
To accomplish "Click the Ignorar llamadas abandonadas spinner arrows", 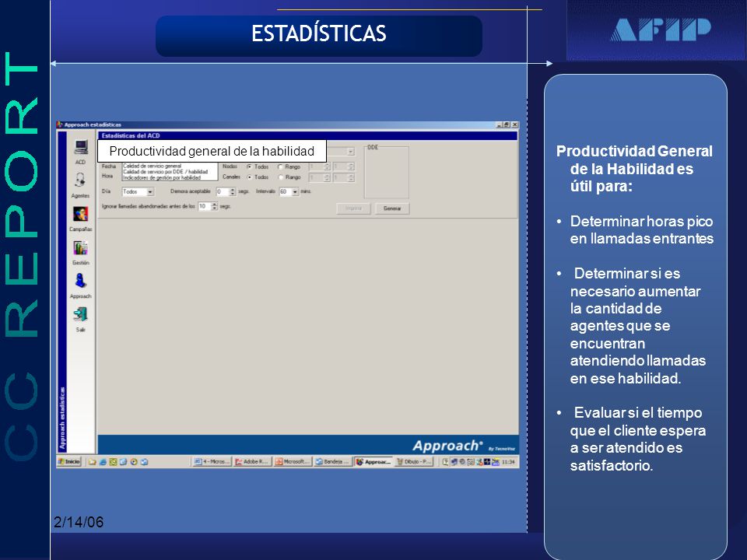I will (x=215, y=206).
